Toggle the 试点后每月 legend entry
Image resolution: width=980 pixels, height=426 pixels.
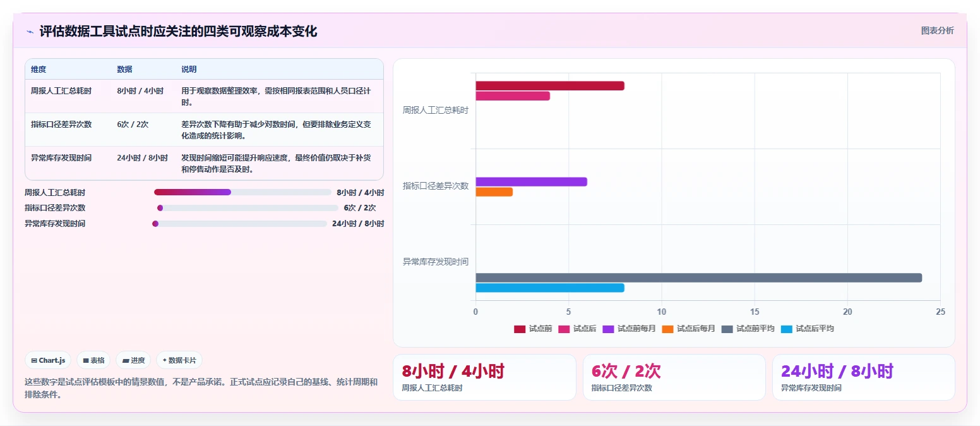(x=688, y=329)
